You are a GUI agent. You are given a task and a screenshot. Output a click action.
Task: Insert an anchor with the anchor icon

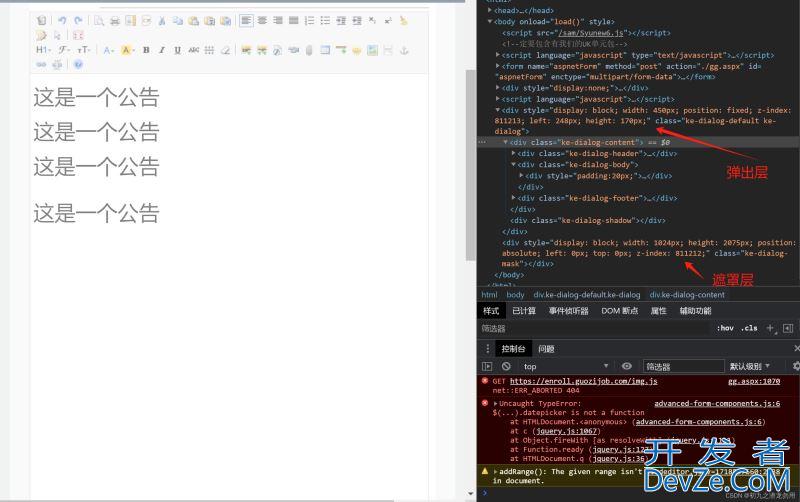click(x=404, y=50)
